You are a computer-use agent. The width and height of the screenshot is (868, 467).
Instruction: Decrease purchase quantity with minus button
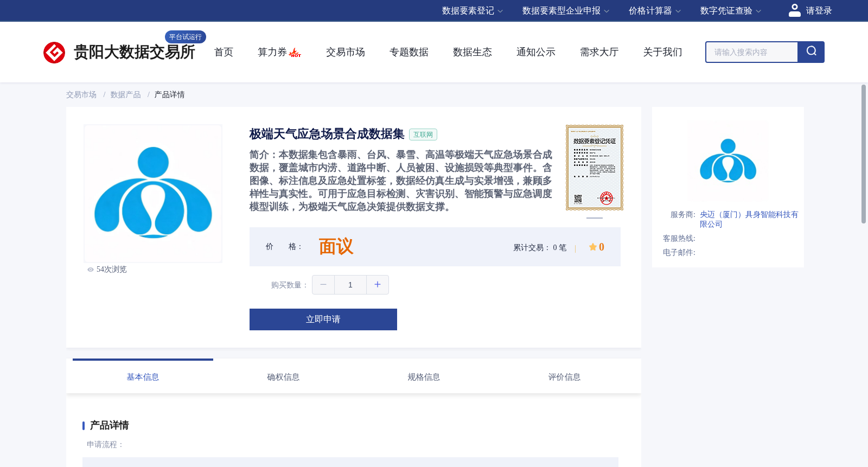point(323,285)
